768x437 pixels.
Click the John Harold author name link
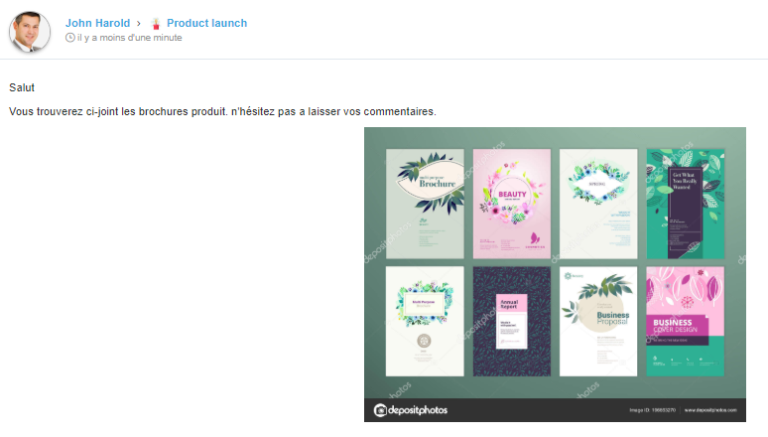pyautogui.click(x=97, y=23)
